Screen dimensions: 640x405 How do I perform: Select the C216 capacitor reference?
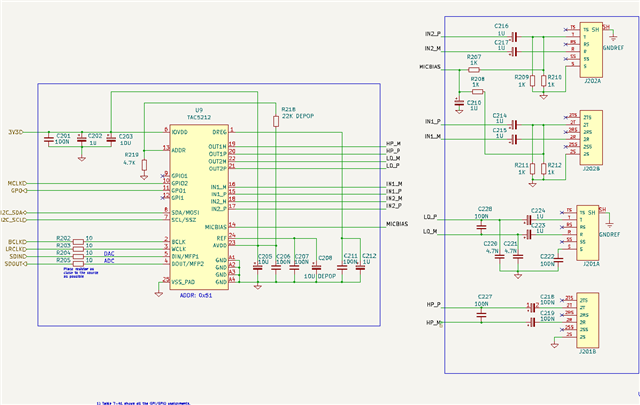[x=501, y=26]
